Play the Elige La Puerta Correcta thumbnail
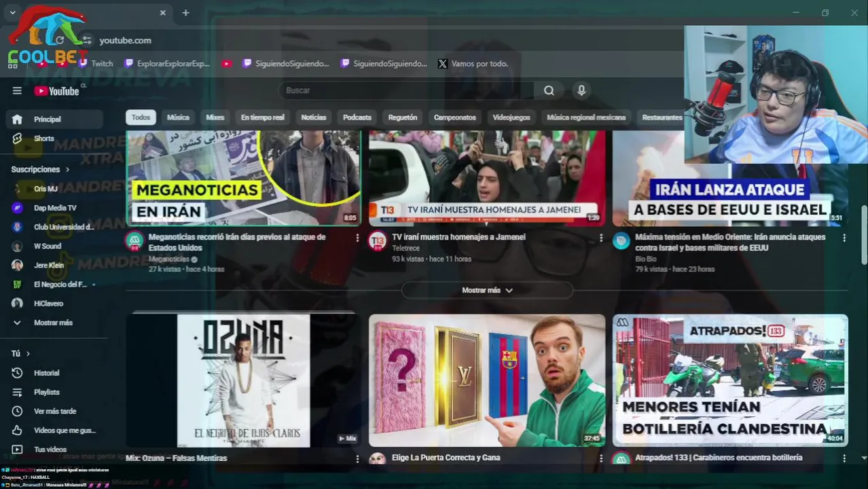The height and width of the screenshot is (489, 868). point(487,380)
